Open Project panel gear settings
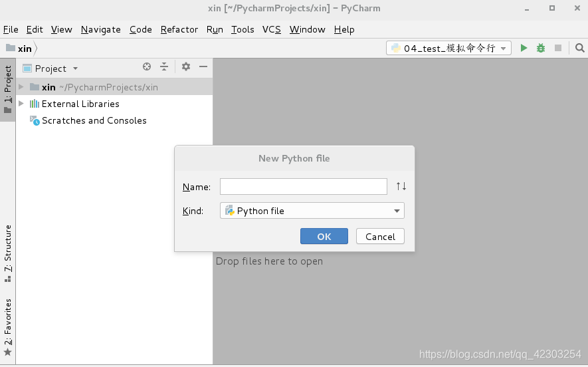Viewport: 588px width, 367px height. click(185, 66)
